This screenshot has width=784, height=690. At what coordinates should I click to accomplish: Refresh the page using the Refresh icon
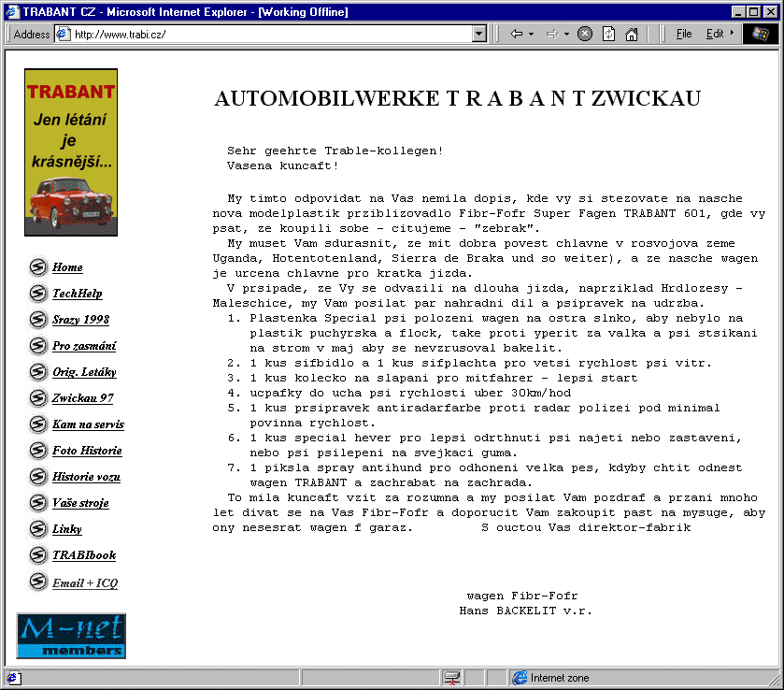click(x=608, y=34)
